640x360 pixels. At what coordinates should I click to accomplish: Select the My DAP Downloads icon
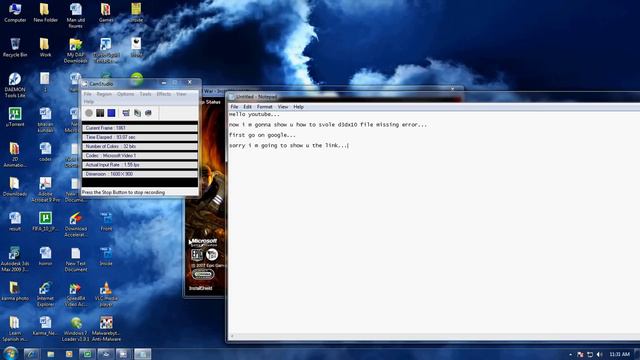(76, 51)
